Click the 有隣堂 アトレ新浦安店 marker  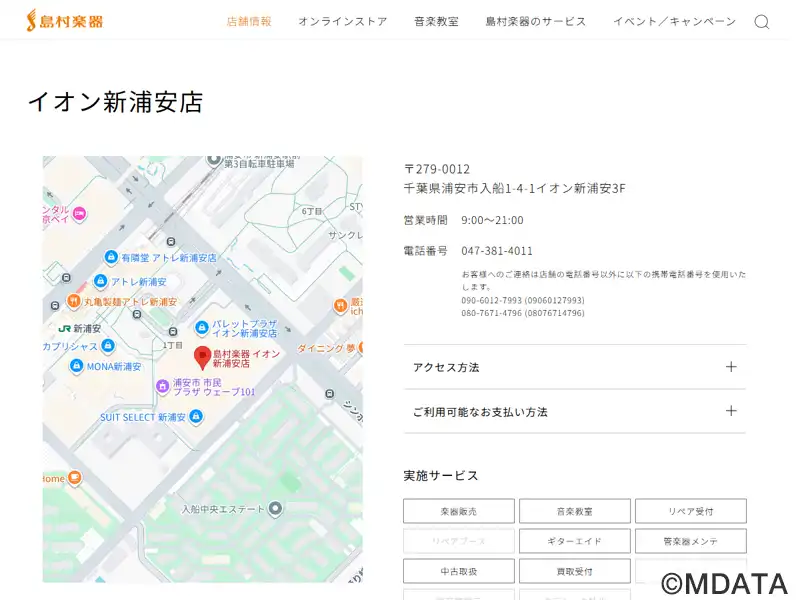coord(111,257)
